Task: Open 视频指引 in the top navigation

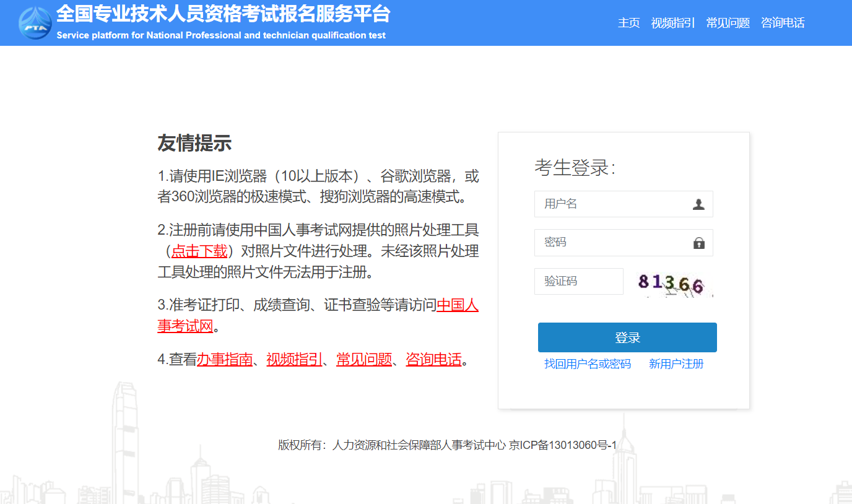Action: pos(673,23)
